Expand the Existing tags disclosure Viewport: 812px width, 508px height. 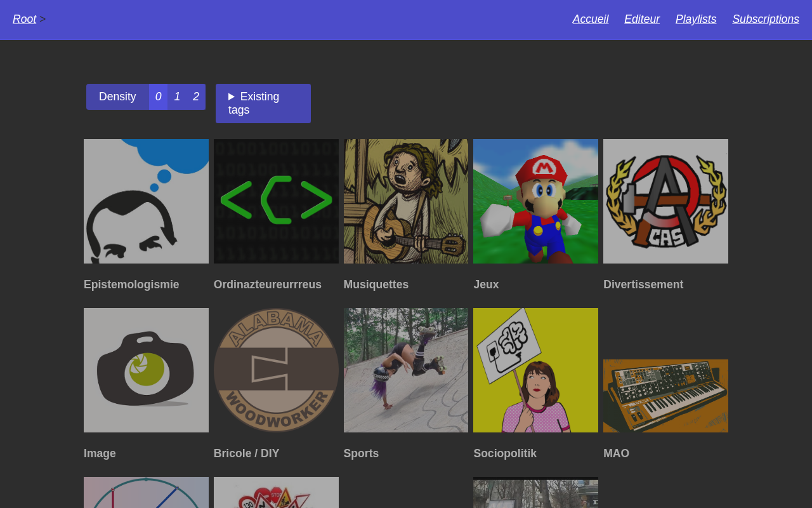tap(263, 104)
